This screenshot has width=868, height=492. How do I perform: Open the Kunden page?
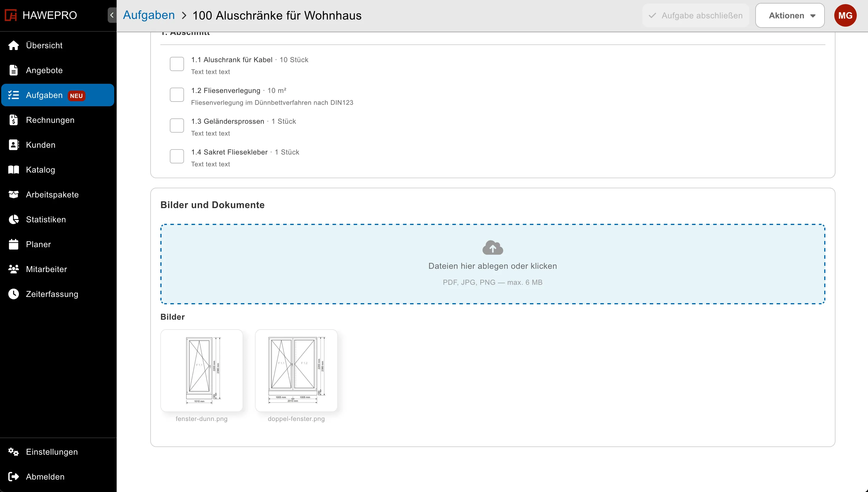tap(58, 145)
